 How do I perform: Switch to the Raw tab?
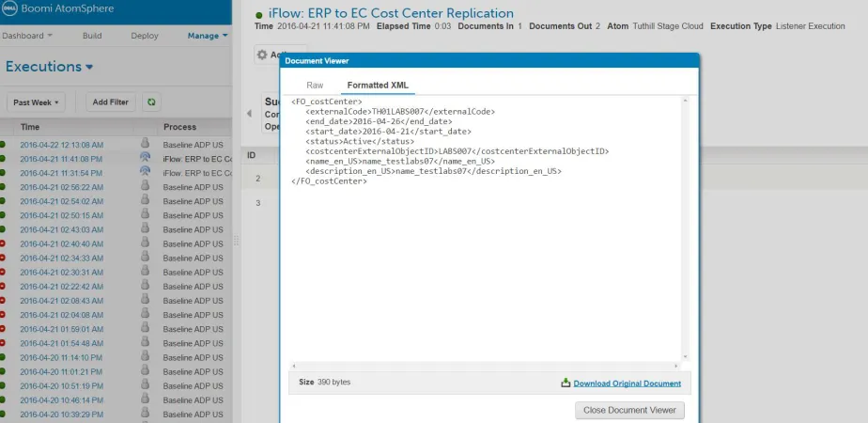pos(315,86)
